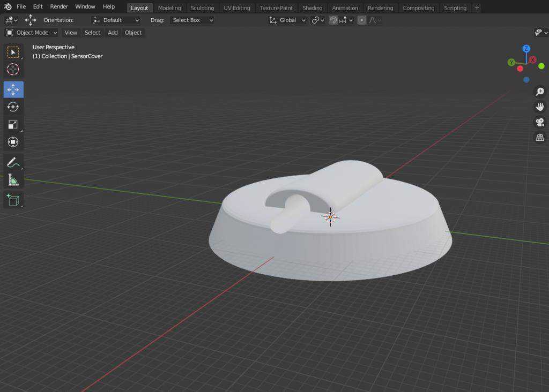Select the Measure tool
The height and width of the screenshot is (392, 549).
[13, 180]
